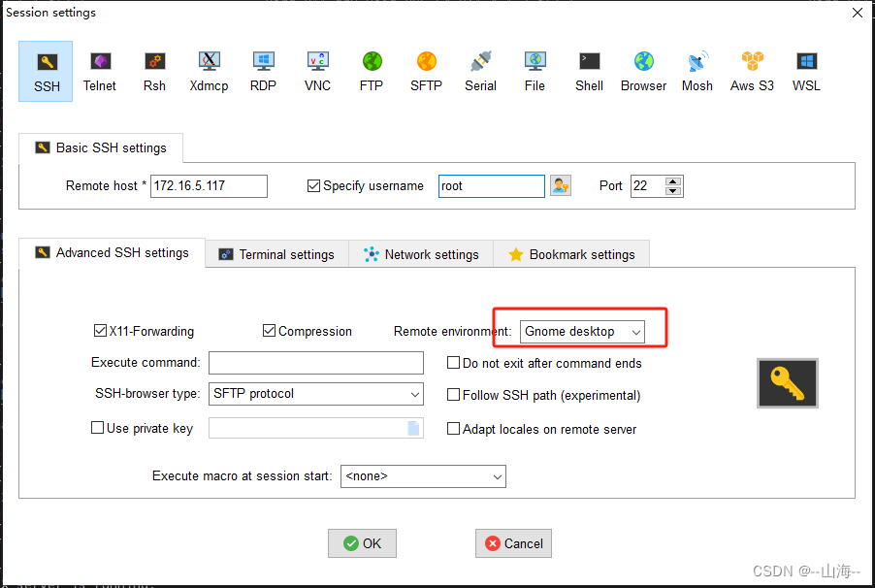This screenshot has height=588, width=875.
Task: Select the Shell session type
Action: click(x=589, y=71)
